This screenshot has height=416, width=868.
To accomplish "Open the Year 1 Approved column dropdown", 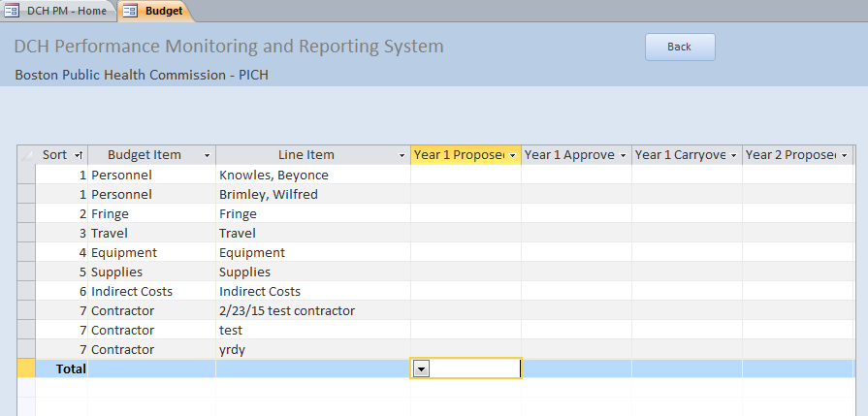I will (x=623, y=155).
